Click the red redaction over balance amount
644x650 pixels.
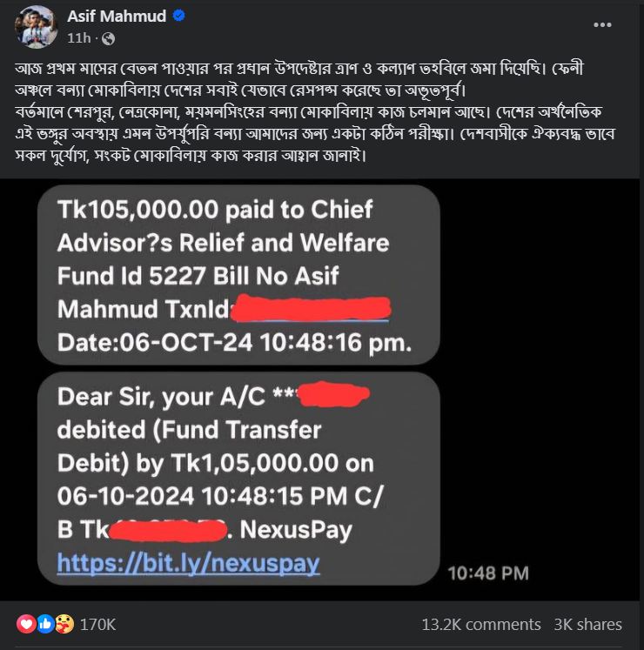click(168, 530)
